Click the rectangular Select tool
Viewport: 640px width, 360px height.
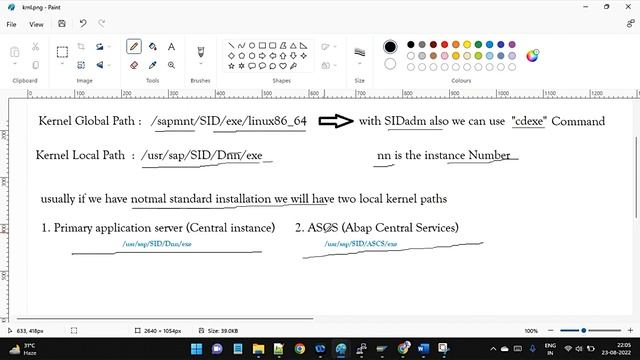pos(62,52)
